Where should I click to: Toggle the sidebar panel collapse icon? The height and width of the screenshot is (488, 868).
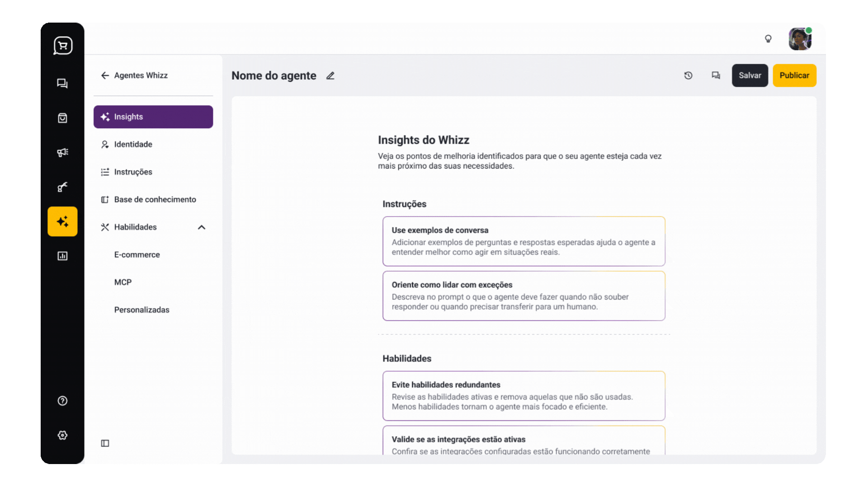click(x=105, y=443)
